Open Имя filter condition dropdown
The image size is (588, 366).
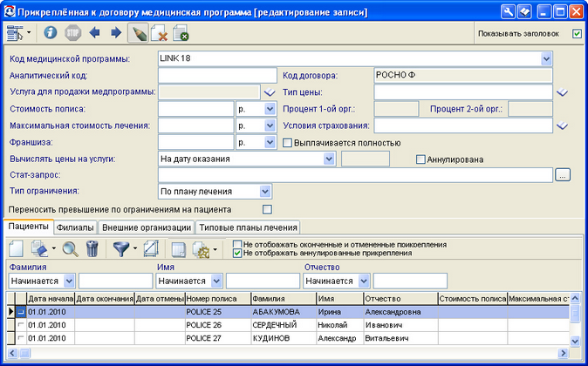pos(216,281)
